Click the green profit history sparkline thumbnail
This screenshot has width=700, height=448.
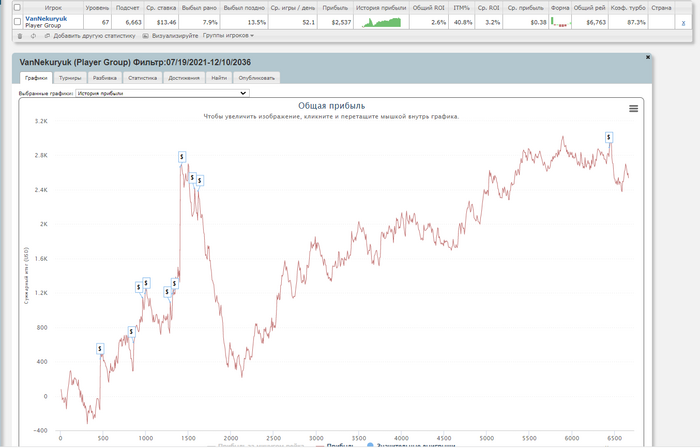pos(382,22)
